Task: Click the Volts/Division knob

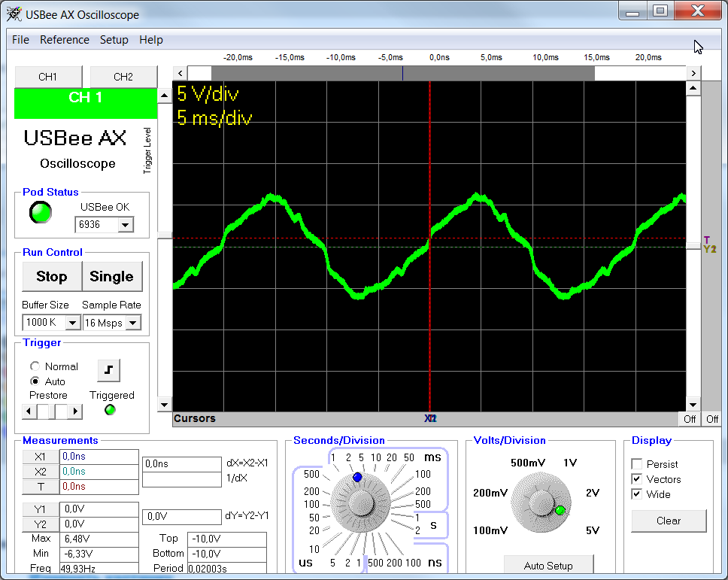Action: click(x=541, y=503)
